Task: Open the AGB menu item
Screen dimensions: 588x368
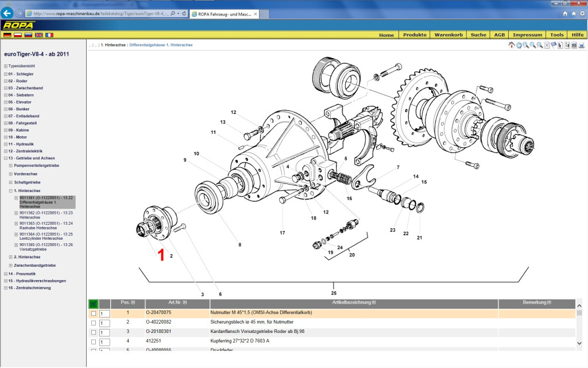Action: point(500,35)
